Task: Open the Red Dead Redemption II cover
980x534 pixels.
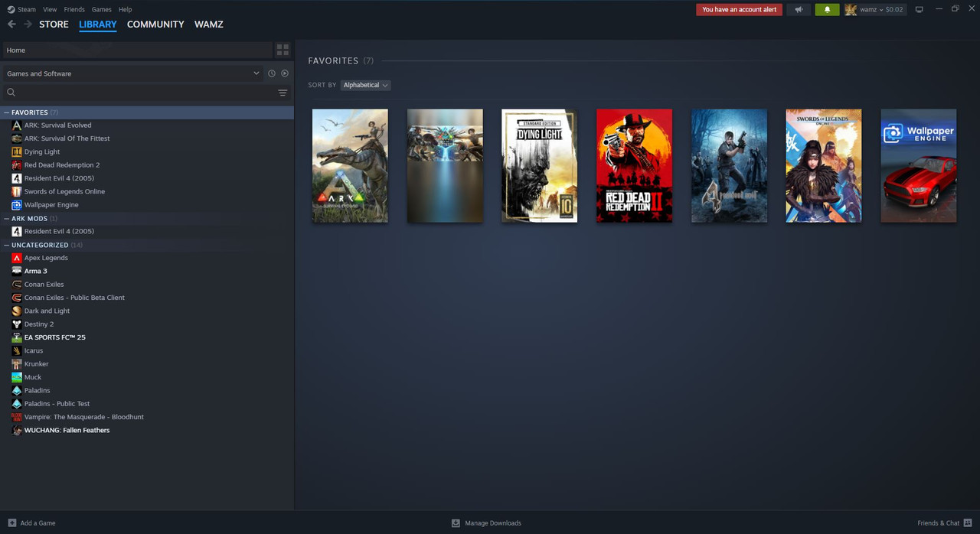Action: coord(634,165)
